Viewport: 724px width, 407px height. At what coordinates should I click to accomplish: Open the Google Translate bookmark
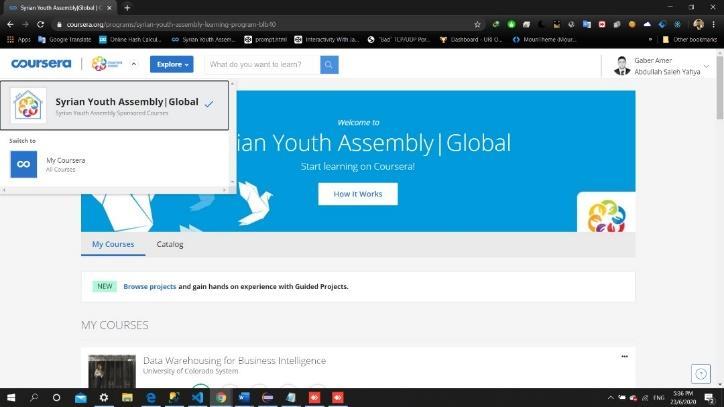[x=65, y=40]
